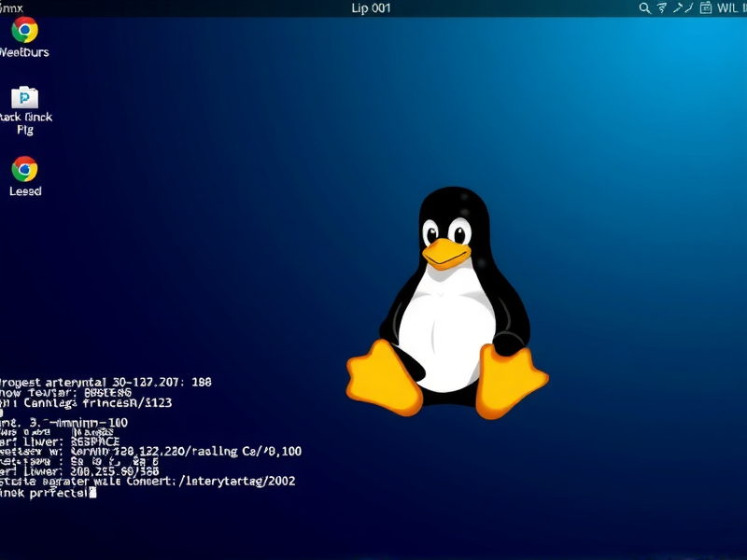Screen dimensions: 747x560
Task: Select the first pen icon in the tray
Action: pos(678,7)
